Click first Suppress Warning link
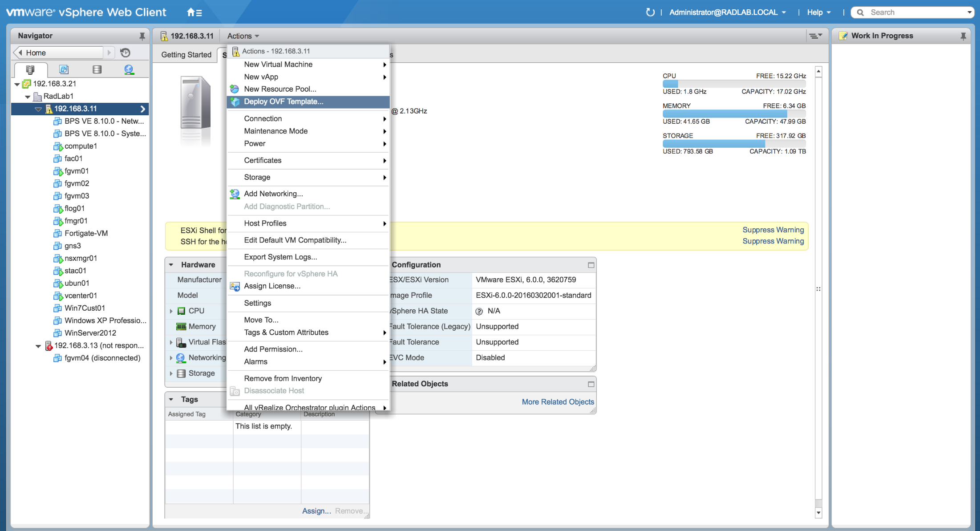The height and width of the screenshot is (531, 980). pyautogui.click(x=773, y=230)
